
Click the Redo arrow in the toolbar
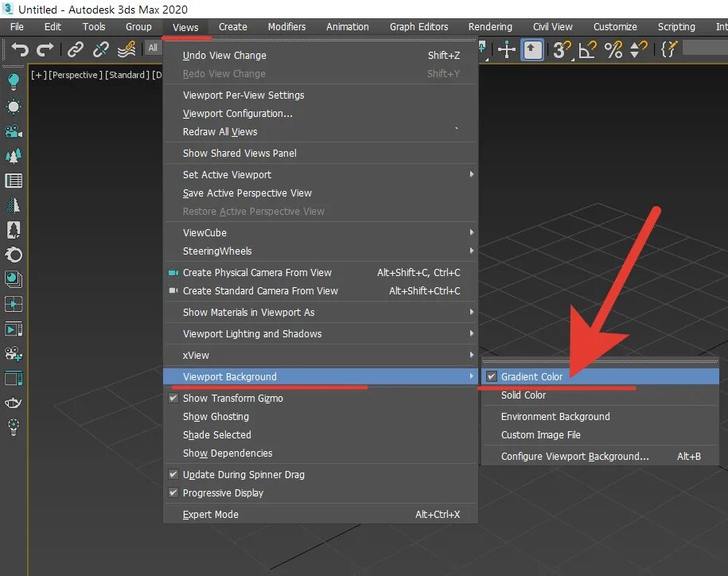coord(45,49)
